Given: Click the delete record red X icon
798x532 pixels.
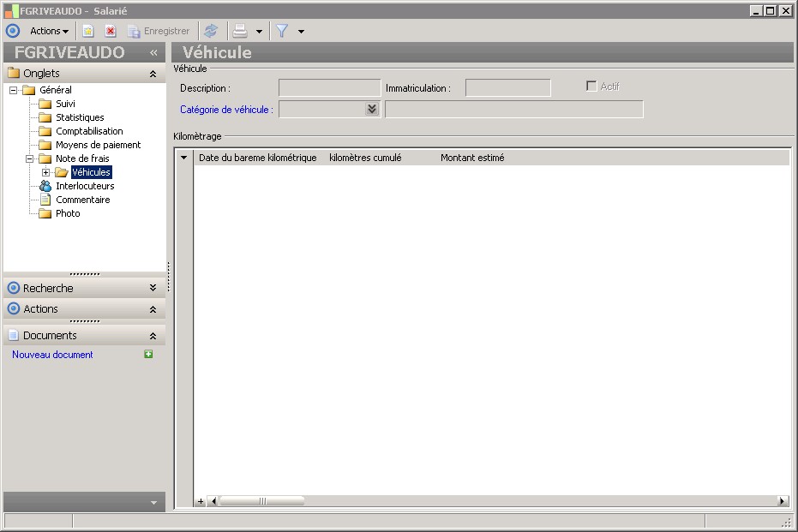Looking at the screenshot, I should tap(111, 31).
